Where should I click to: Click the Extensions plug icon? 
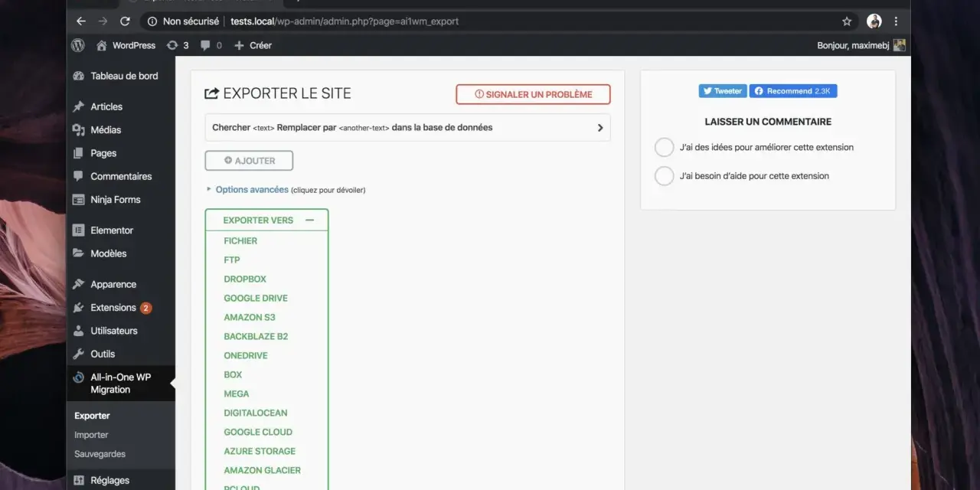tap(78, 308)
